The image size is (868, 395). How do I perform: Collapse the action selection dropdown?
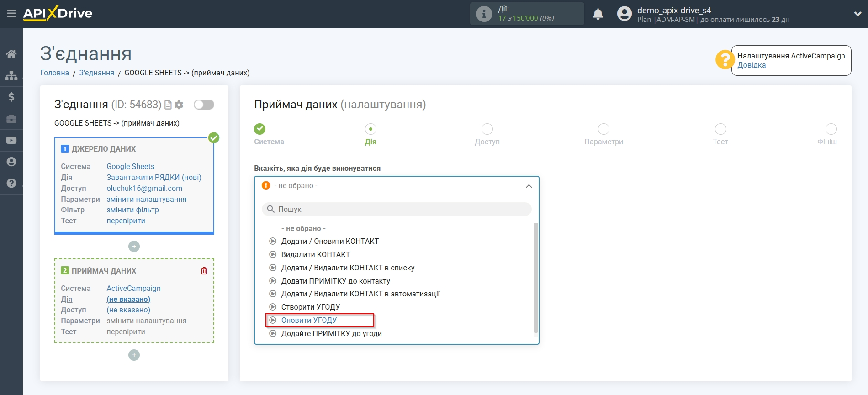(x=529, y=186)
